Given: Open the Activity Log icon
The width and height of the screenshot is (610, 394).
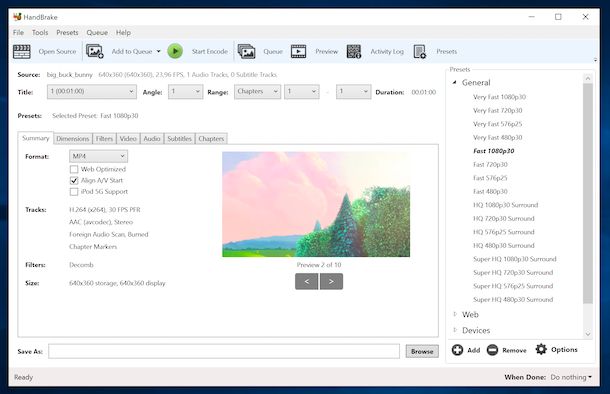Looking at the screenshot, I should [354, 51].
